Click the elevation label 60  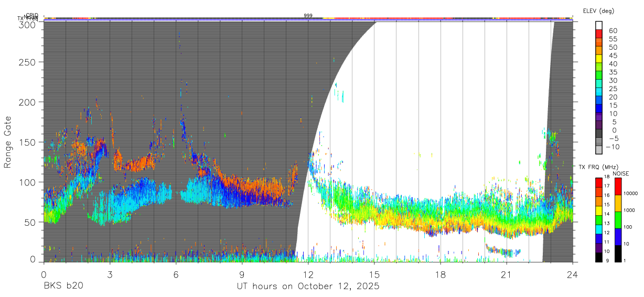[613, 30]
